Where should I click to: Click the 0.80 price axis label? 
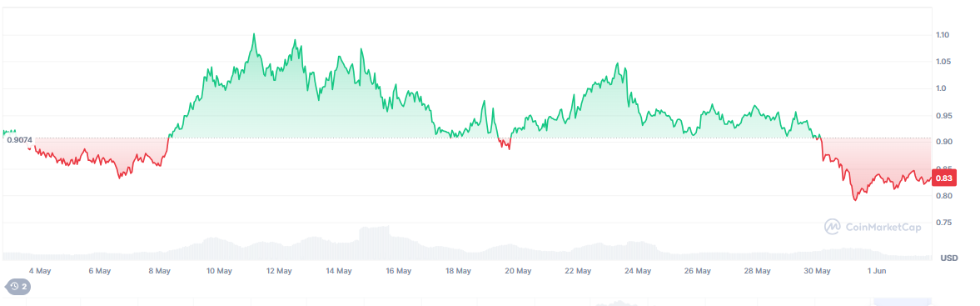[x=943, y=196]
